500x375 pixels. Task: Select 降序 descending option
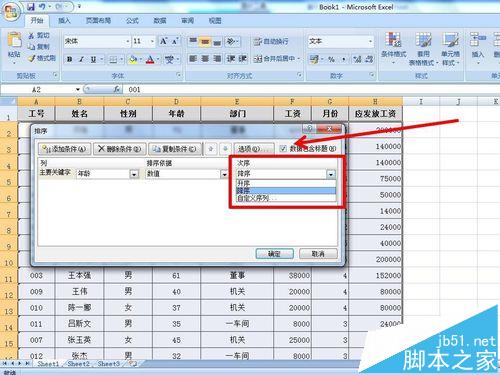click(286, 191)
